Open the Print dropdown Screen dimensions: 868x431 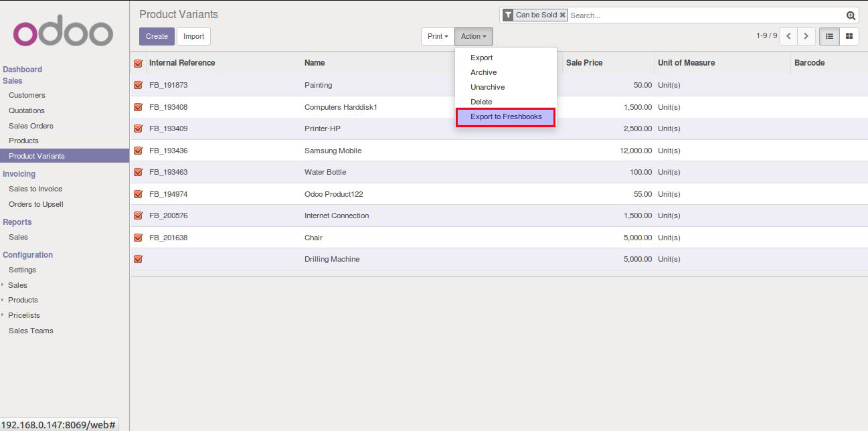coord(438,36)
